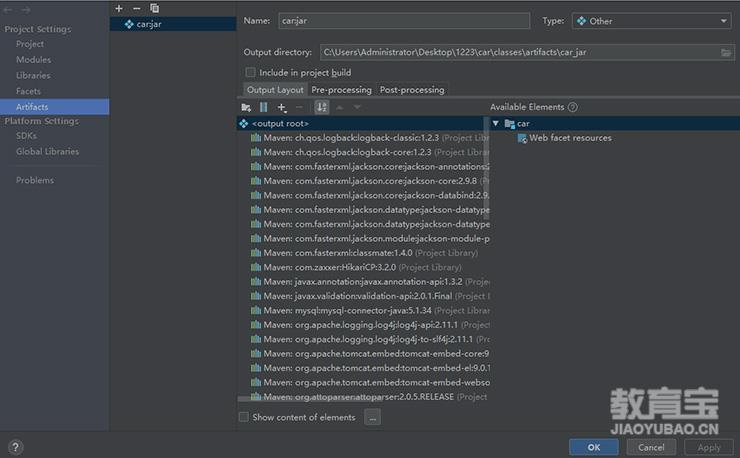Click the artifact Name input field
Screen dimensions: 740x458
coord(404,21)
